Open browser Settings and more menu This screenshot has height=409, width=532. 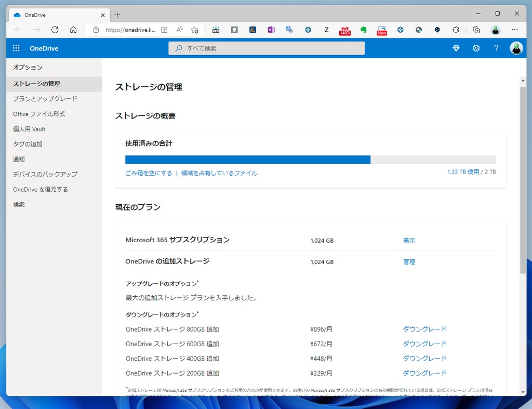coord(515,30)
